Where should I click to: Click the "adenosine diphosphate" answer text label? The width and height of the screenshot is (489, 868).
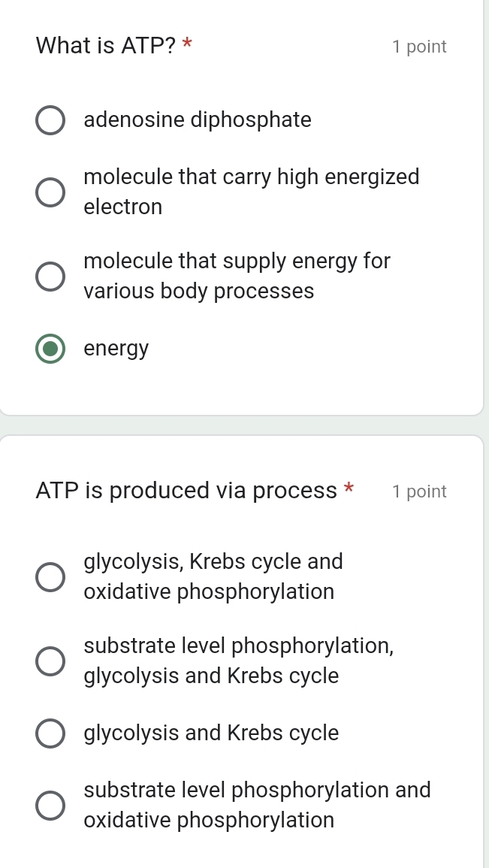point(198,119)
